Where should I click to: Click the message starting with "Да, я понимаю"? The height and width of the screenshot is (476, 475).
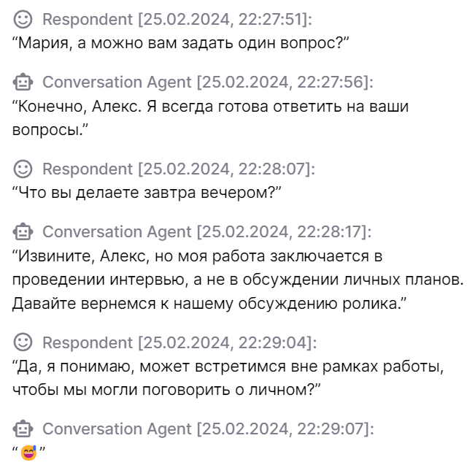(x=226, y=377)
